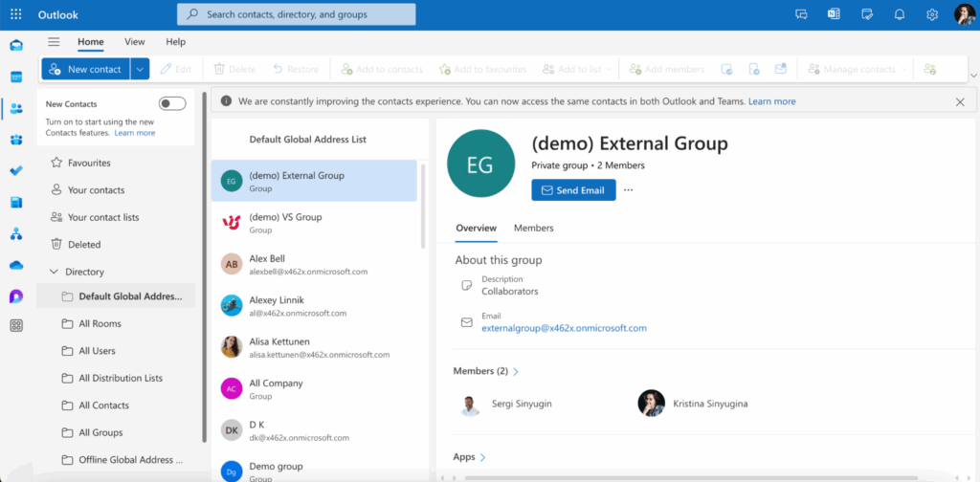Click in the search contacts box

point(297,14)
